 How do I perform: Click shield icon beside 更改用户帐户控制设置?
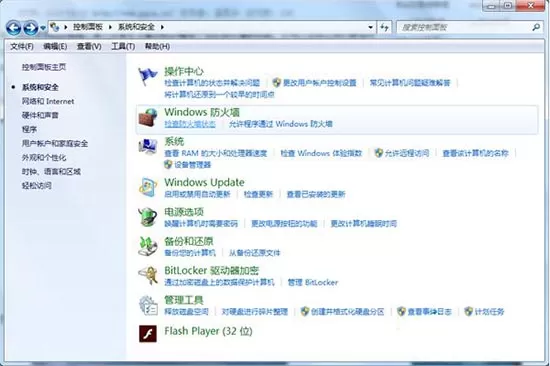click(x=276, y=82)
